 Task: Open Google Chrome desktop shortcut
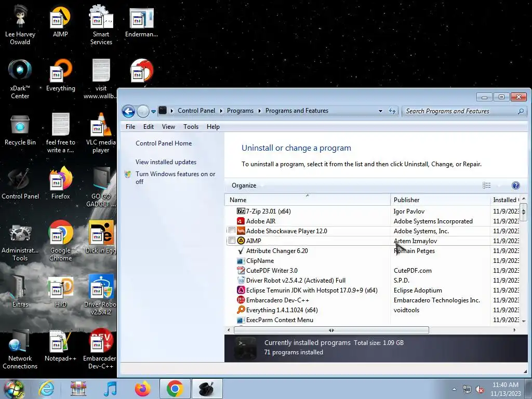click(60, 241)
